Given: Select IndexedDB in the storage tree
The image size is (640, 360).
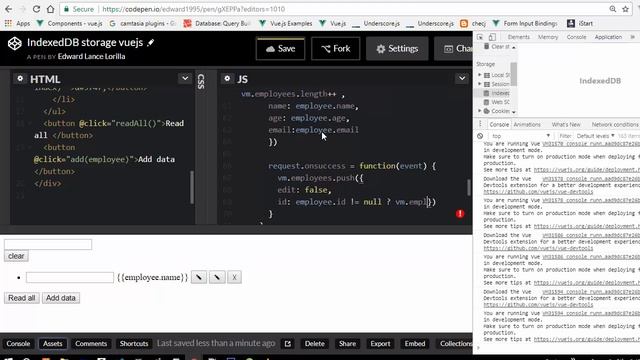Looking at the screenshot, I should click(x=496, y=93).
